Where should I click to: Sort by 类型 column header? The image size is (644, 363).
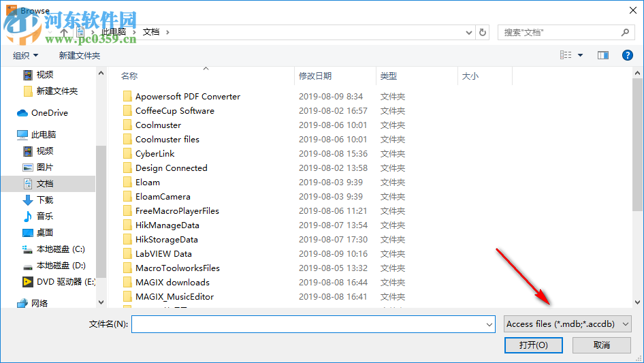tap(388, 76)
